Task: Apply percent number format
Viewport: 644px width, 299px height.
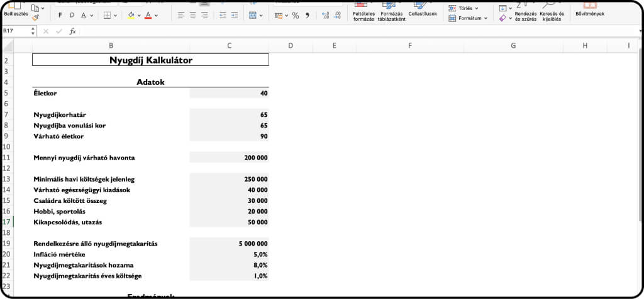Action: pos(295,15)
